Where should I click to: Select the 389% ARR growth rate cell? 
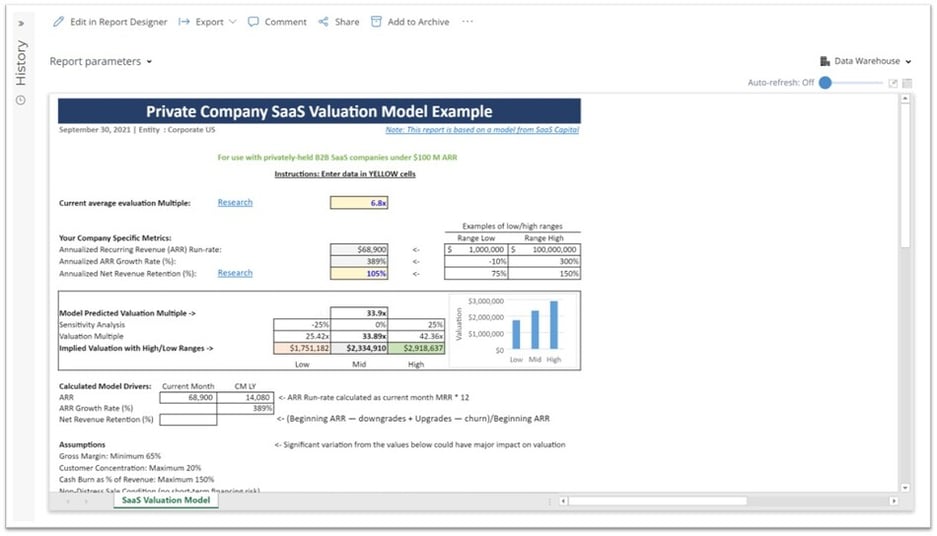[359, 262]
